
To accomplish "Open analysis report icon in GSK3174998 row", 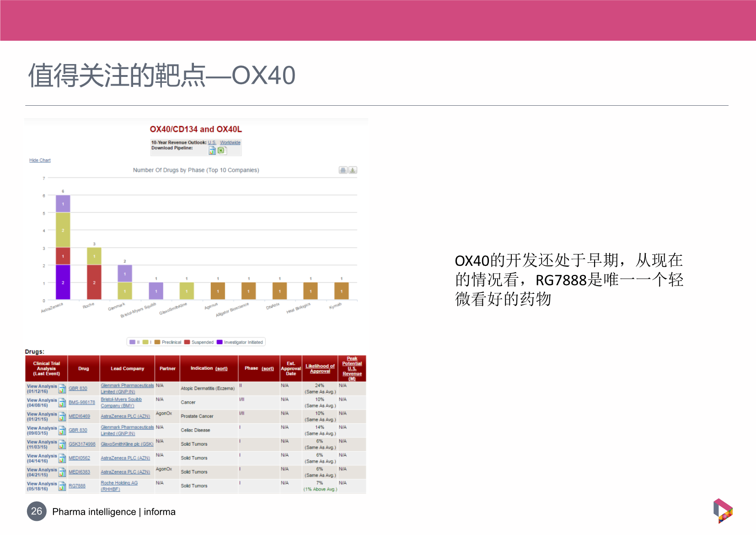I will [x=62, y=444].
